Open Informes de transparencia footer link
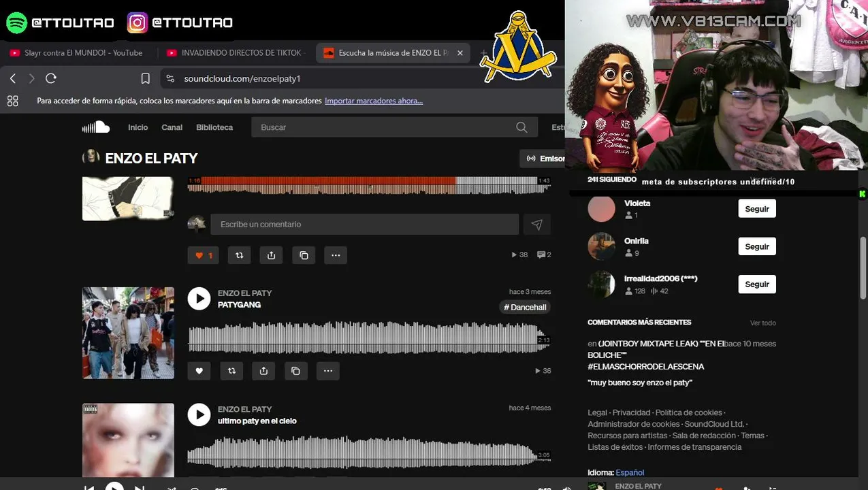The image size is (868, 490). pos(694,447)
